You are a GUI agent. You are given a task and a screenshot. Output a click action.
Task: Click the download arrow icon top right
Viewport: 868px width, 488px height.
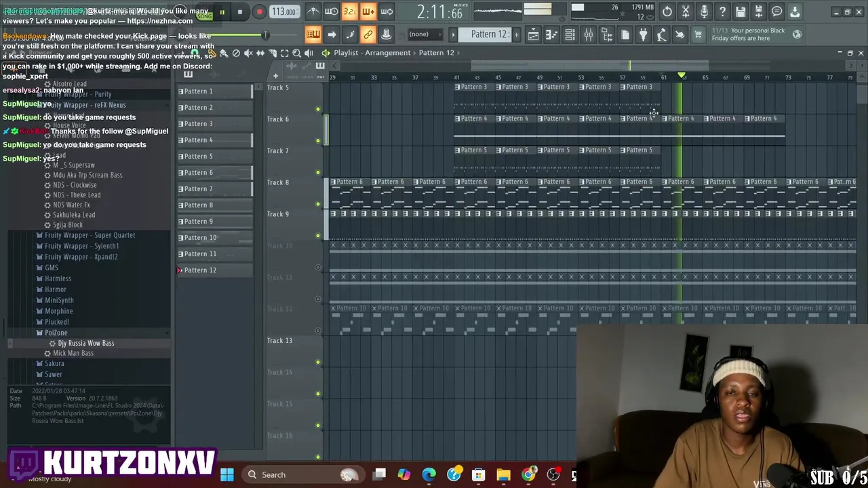pyautogui.click(x=795, y=12)
